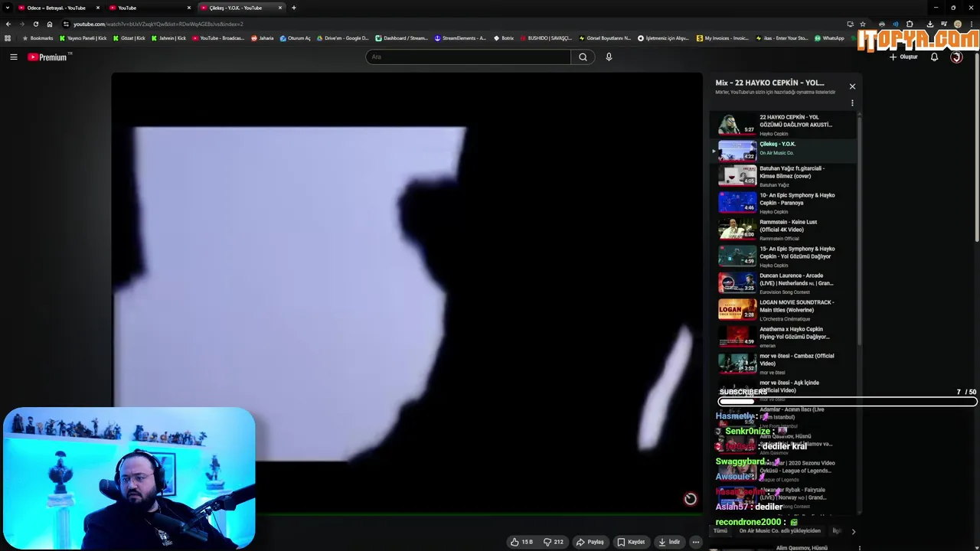The height and width of the screenshot is (551, 980).
Task: Like the video with thumbs-up 15 B
Action: tap(522, 542)
